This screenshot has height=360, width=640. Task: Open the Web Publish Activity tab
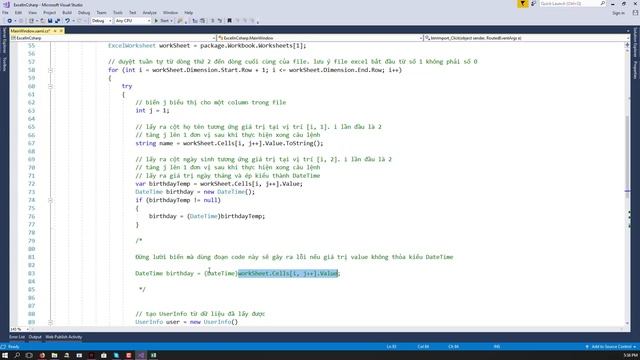tap(64, 337)
